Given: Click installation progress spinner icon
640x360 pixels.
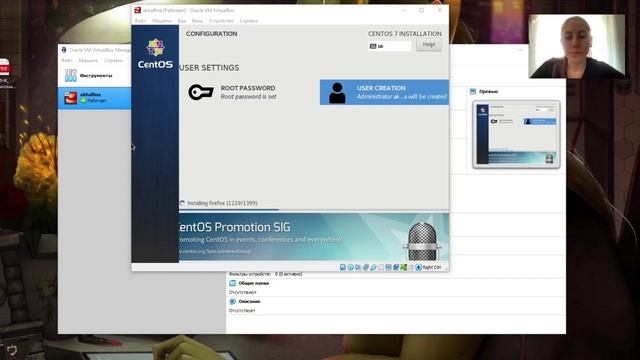Looking at the screenshot, I should click(182, 203).
